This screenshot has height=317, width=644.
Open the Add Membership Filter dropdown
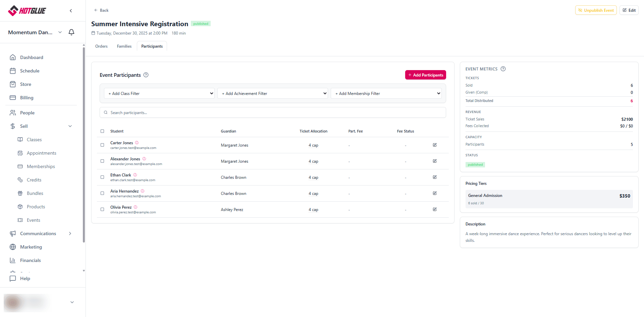[386, 93]
